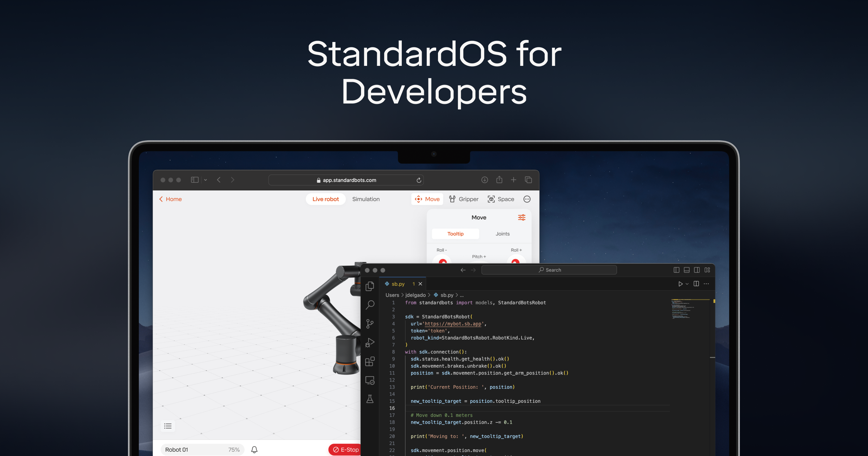This screenshot has height=456, width=868.
Task: Open Move settings via the sliders icon
Action: (522, 217)
